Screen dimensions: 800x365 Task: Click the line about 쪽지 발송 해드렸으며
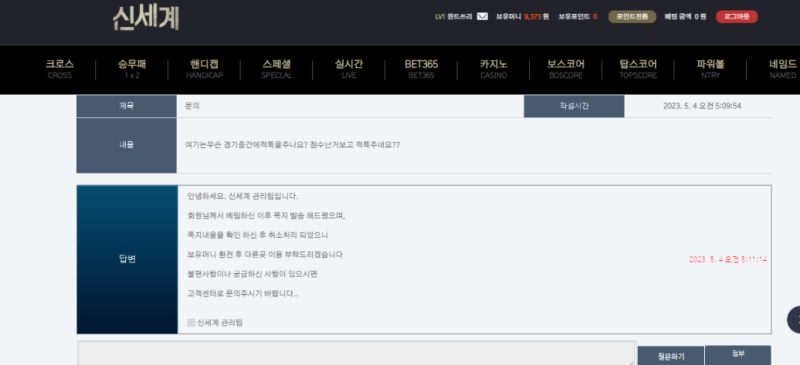[x=266, y=215]
